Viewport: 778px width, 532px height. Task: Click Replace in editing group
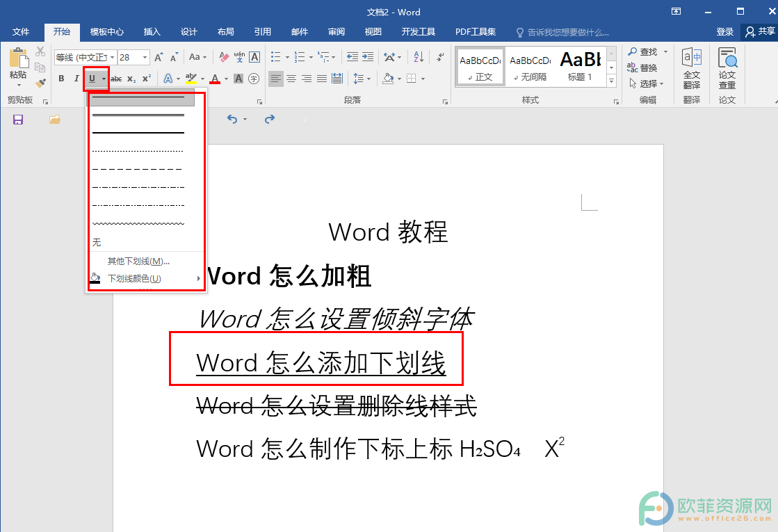pyautogui.click(x=642, y=67)
